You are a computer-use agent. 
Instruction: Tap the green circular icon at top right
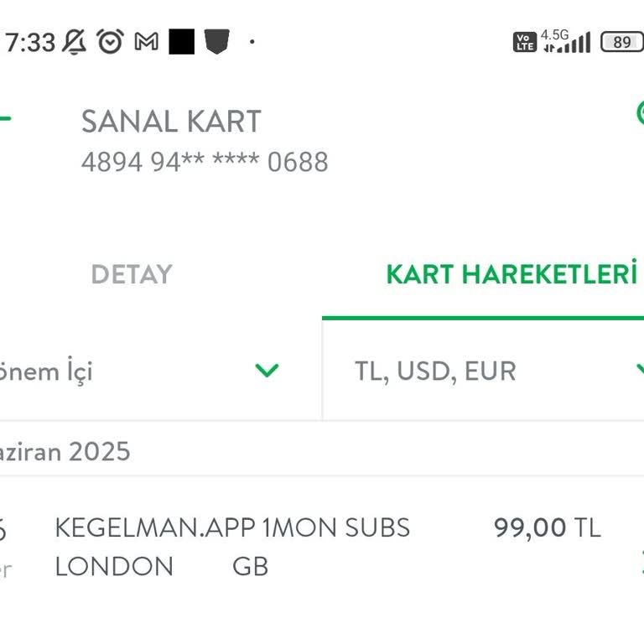pyautogui.click(x=639, y=112)
